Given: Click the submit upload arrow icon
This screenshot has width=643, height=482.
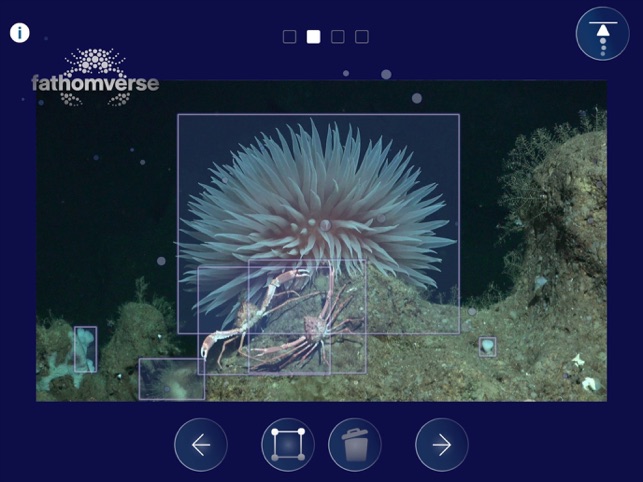Looking at the screenshot, I should click(x=602, y=33).
